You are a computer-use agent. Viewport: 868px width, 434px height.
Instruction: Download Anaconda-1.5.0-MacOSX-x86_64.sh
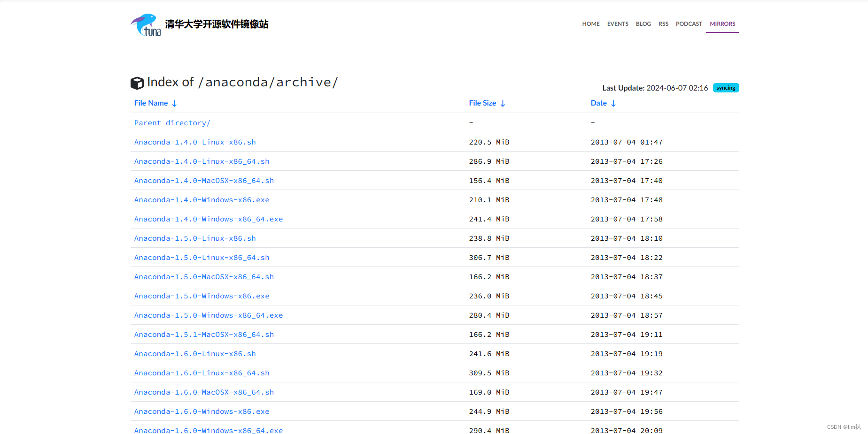click(204, 277)
